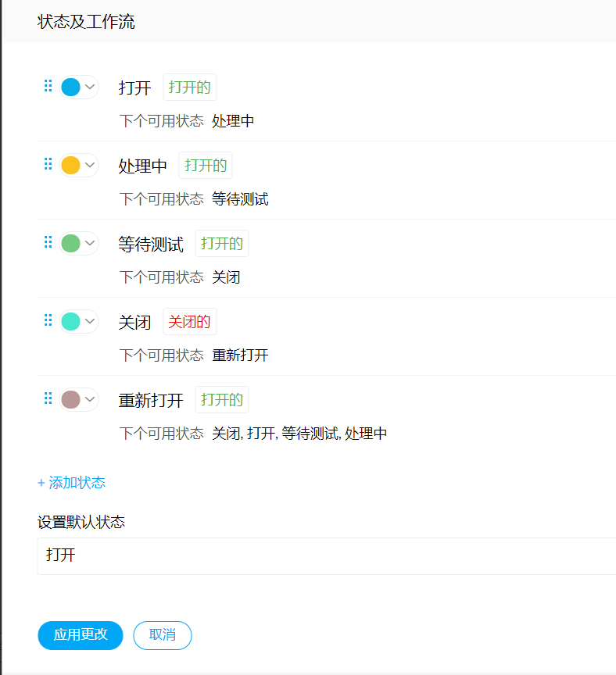Open yellow color dropdown for 处理中 status
Screen dimensions: 616x675
(x=79, y=165)
